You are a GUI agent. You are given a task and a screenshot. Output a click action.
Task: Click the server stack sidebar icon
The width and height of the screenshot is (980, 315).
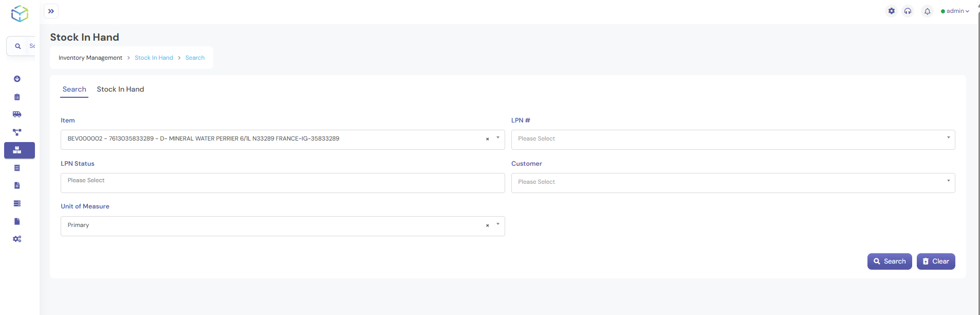coord(17,203)
